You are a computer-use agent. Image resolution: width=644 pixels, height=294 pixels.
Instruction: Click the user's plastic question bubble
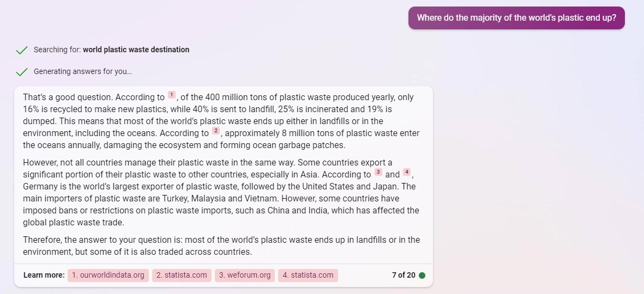click(516, 17)
